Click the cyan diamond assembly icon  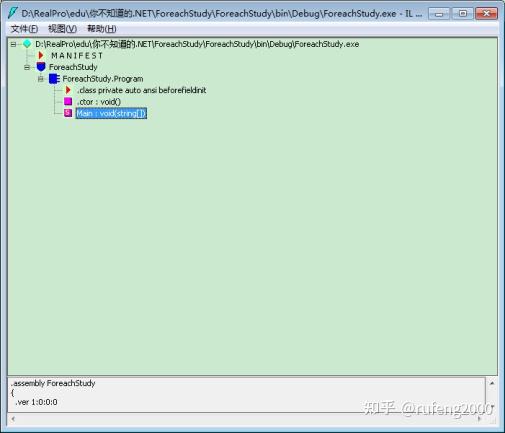27,44
